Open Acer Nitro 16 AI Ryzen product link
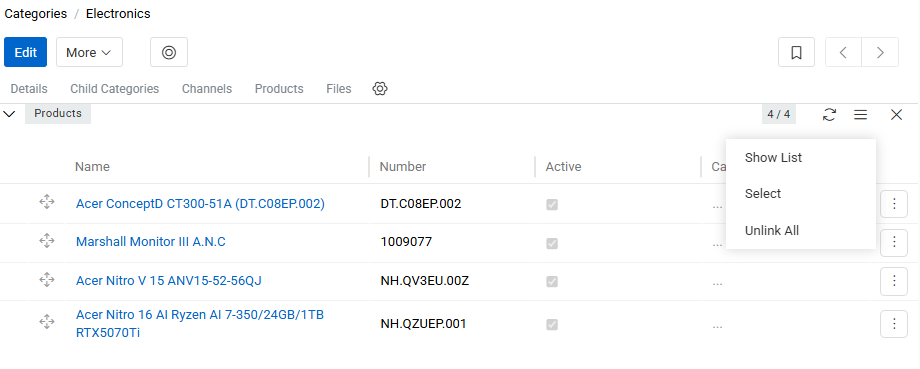The image size is (920, 369). point(200,324)
